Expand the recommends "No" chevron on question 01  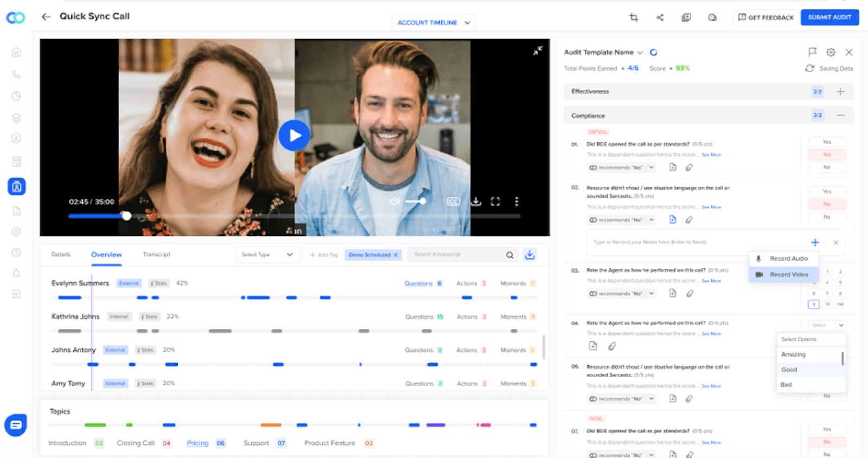click(x=652, y=167)
